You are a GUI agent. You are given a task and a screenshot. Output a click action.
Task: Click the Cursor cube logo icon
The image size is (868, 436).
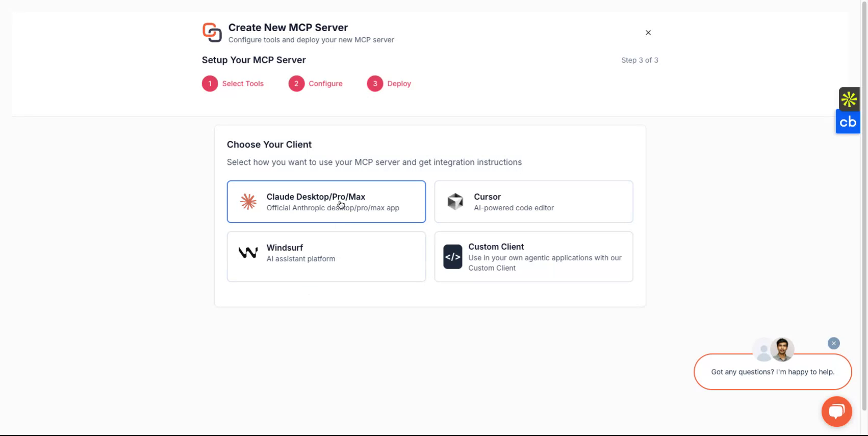455,202
